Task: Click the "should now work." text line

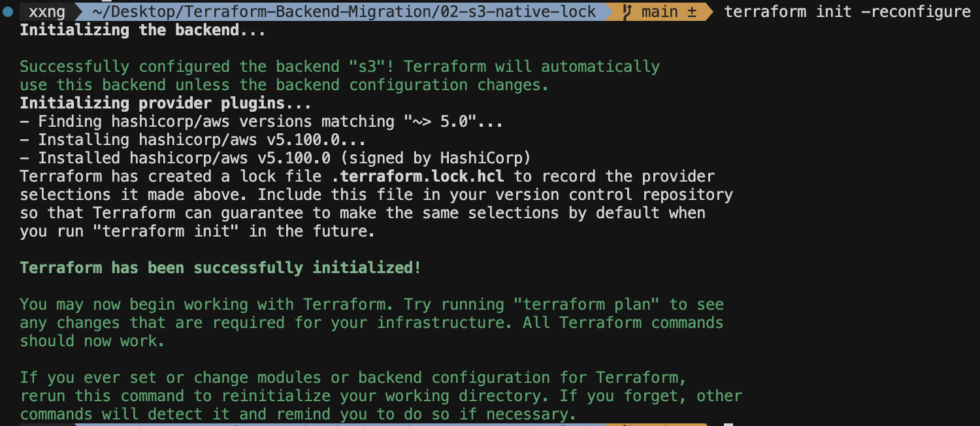Action: tap(92, 341)
